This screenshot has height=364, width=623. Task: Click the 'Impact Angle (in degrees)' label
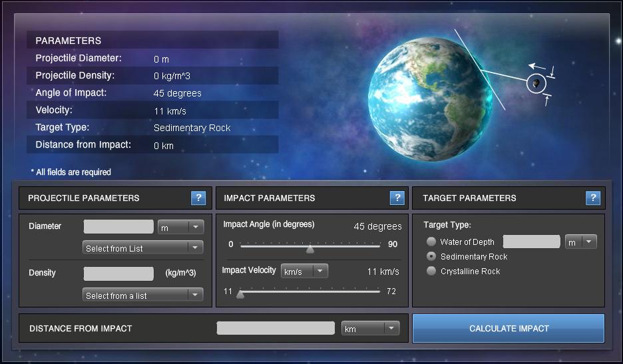pyautogui.click(x=269, y=224)
